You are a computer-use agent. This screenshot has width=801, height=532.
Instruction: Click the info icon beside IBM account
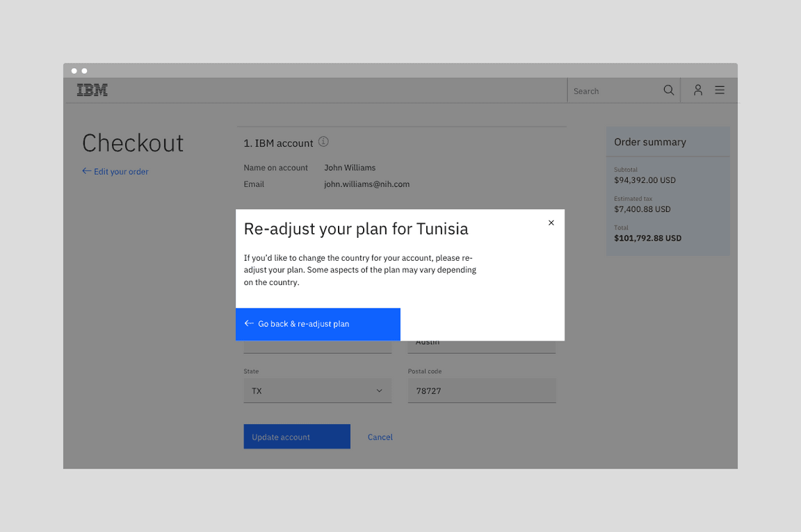[323, 142]
